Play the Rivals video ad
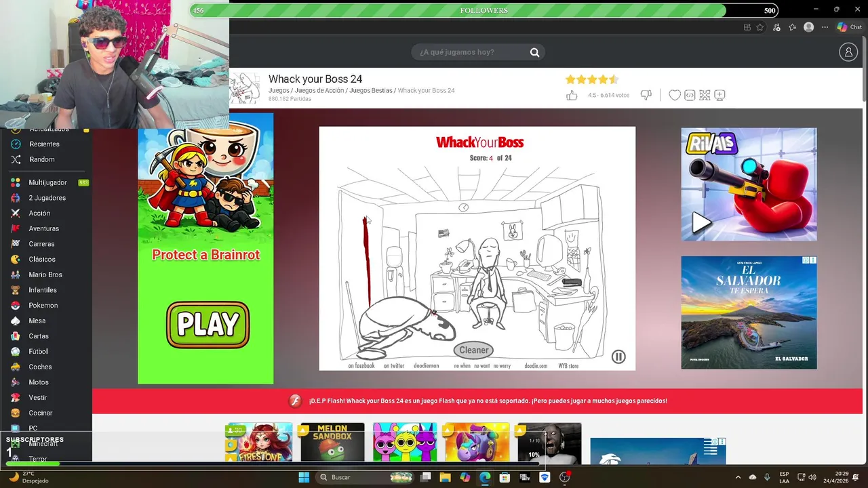 (x=701, y=222)
